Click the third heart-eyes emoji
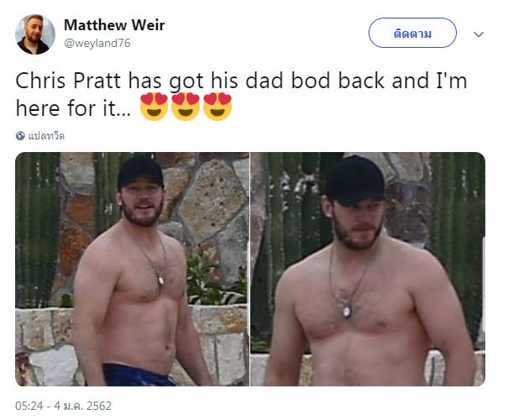This screenshot has height=420, width=508. point(217,107)
